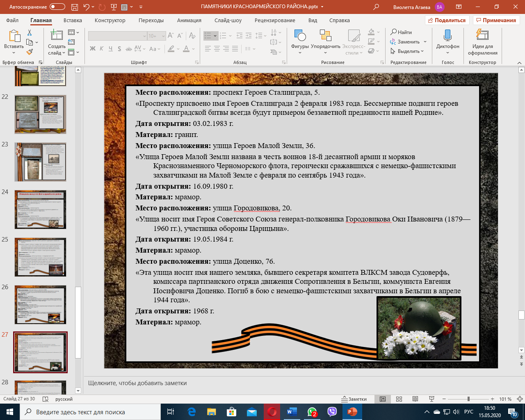Toggle italic К formatting
525x420 pixels.
pos(102,49)
